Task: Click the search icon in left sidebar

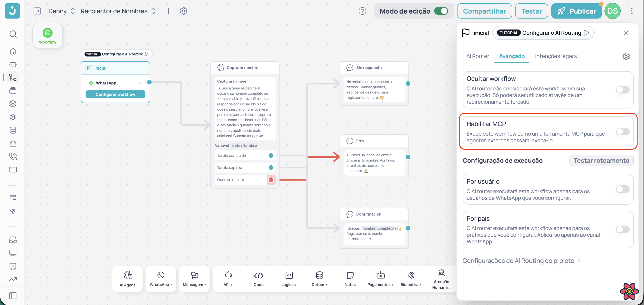Action: click(13, 34)
